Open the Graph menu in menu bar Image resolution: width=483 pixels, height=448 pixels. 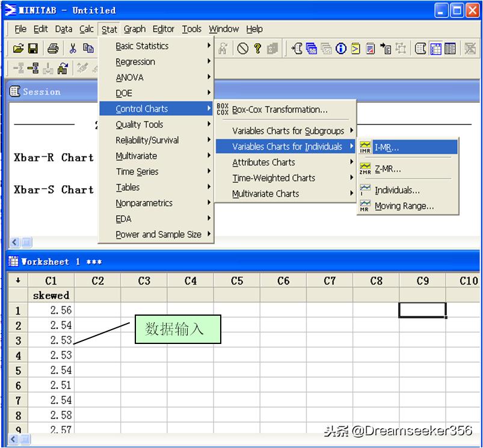coord(135,29)
